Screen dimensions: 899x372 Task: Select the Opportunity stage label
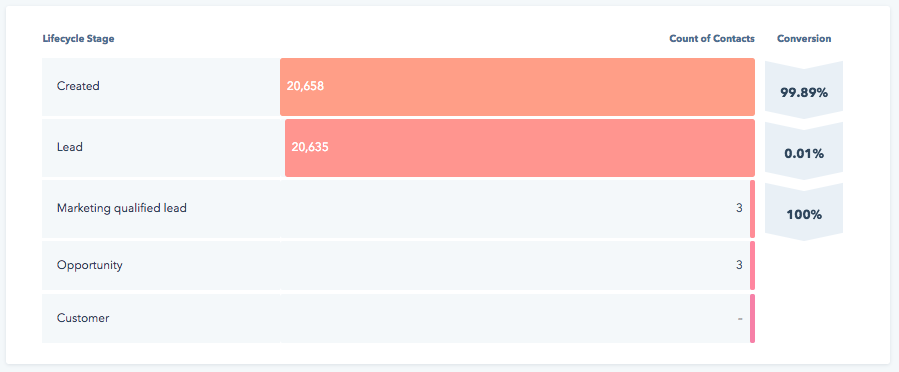click(89, 265)
